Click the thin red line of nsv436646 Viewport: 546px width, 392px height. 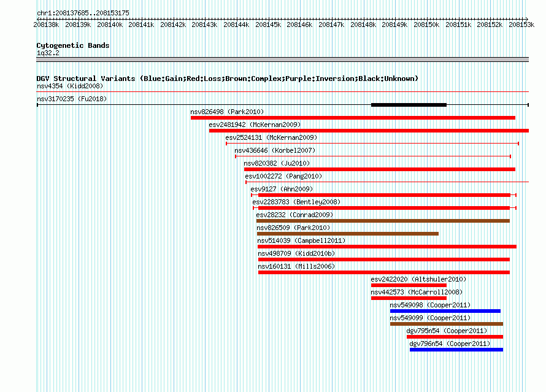(x=373, y=156)
